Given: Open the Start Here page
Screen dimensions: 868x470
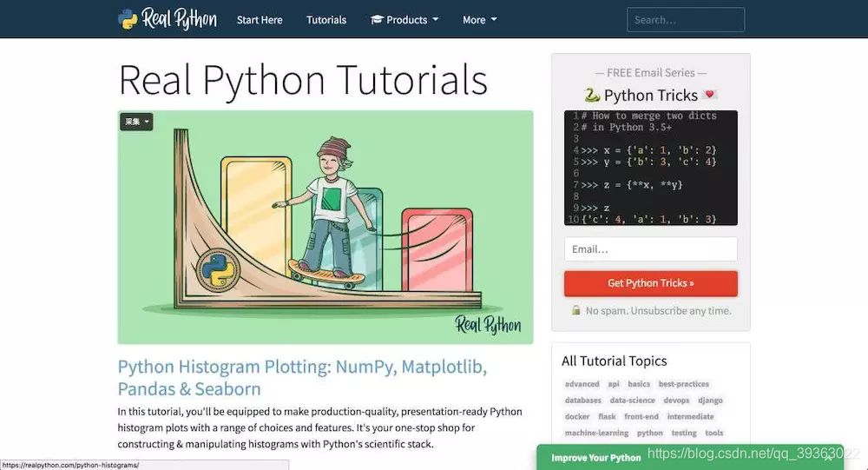Looking at the screenshot, I should 260,20.
